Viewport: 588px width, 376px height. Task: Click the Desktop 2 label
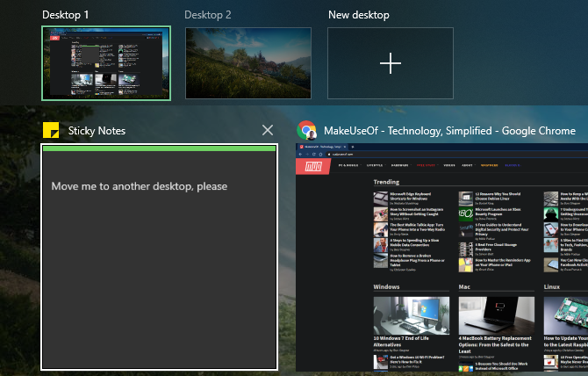click(208, 15)
